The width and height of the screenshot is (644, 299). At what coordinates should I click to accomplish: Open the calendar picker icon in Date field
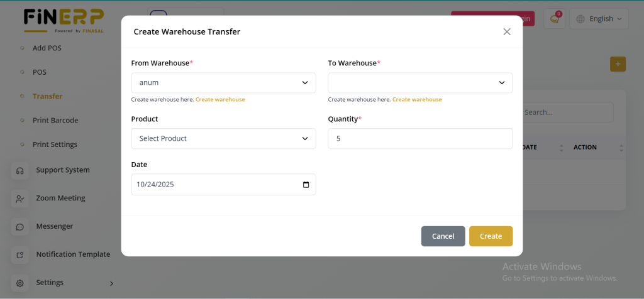(x=306, y=185)
